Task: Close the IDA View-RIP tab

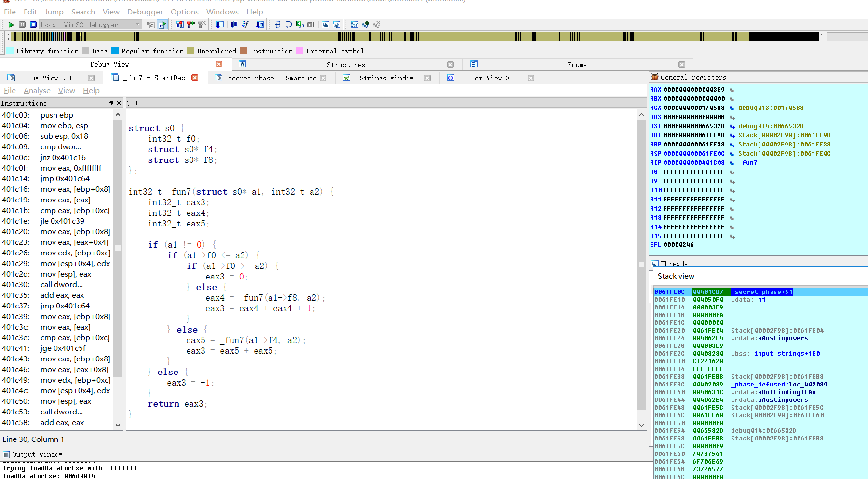Action: coord(91,78)
